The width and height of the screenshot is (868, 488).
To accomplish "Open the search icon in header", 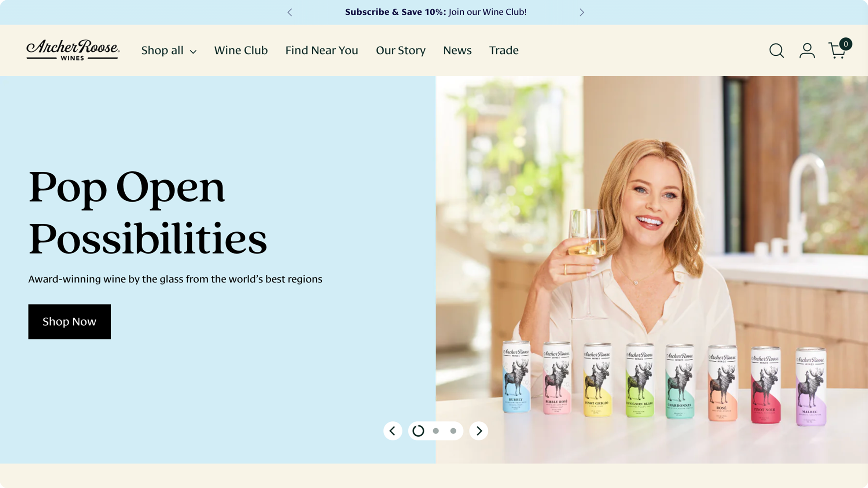I will (x=776, y=51).
